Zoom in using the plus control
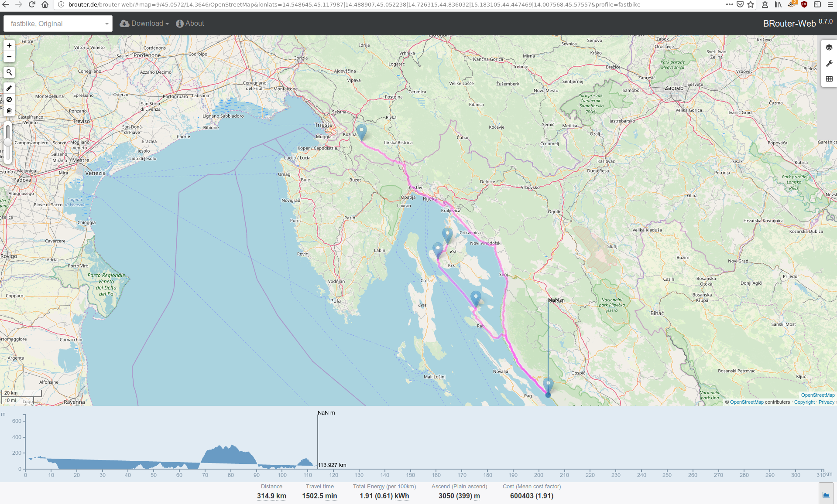 [x=9, y=45]
